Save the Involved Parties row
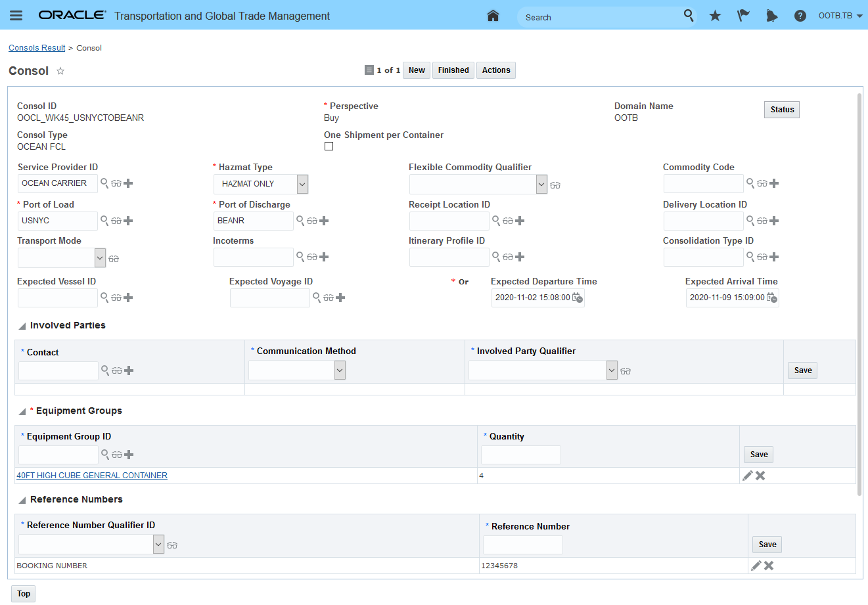This screenshot has width=868, height=605. pyautogui.click(x=803, y=370)
